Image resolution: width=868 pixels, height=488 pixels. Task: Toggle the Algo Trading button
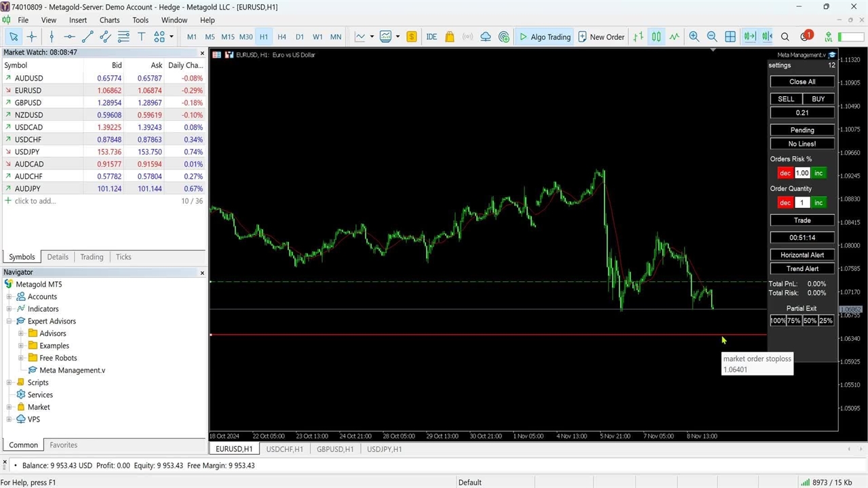[x=545, y=37]
